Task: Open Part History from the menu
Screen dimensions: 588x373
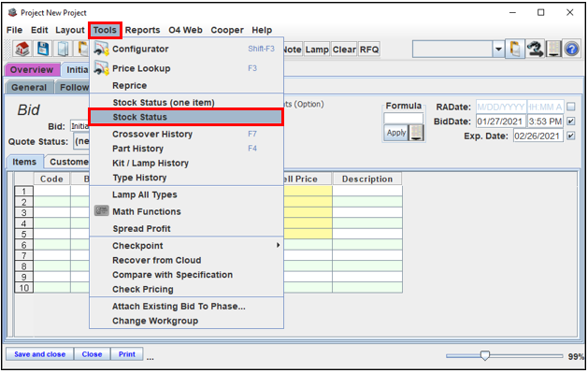Action: [186, 149]
